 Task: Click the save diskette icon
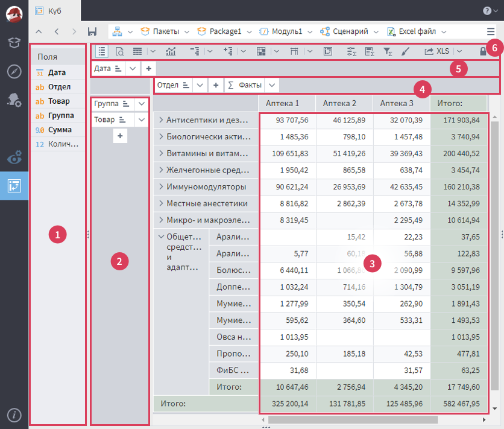click(92, 31)
